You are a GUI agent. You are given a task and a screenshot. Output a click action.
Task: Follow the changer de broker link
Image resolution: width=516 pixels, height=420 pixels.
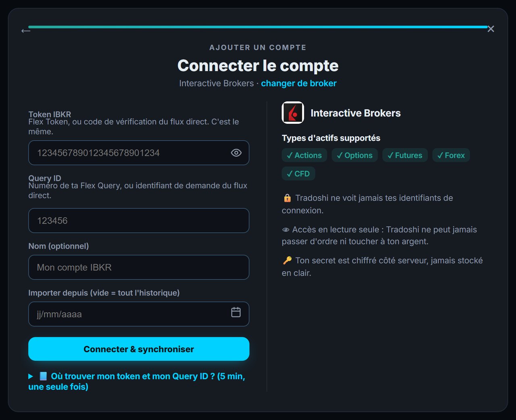pyautogui.click(x=299, y=83)
